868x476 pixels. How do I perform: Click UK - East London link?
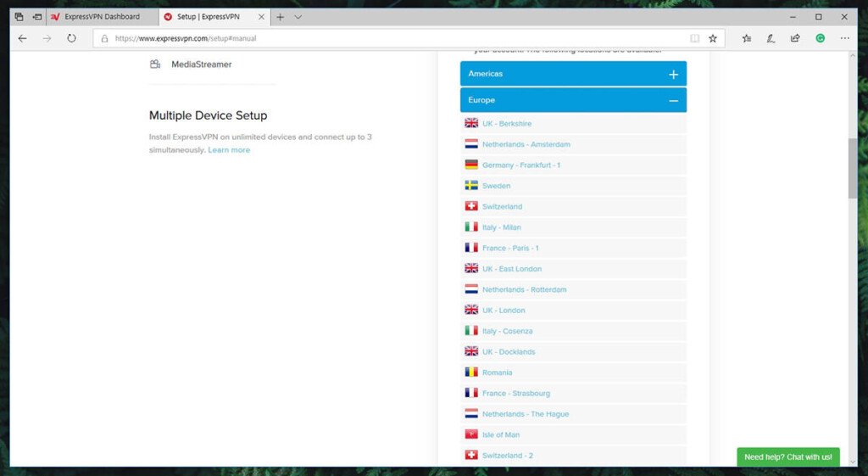pos(511,269)
